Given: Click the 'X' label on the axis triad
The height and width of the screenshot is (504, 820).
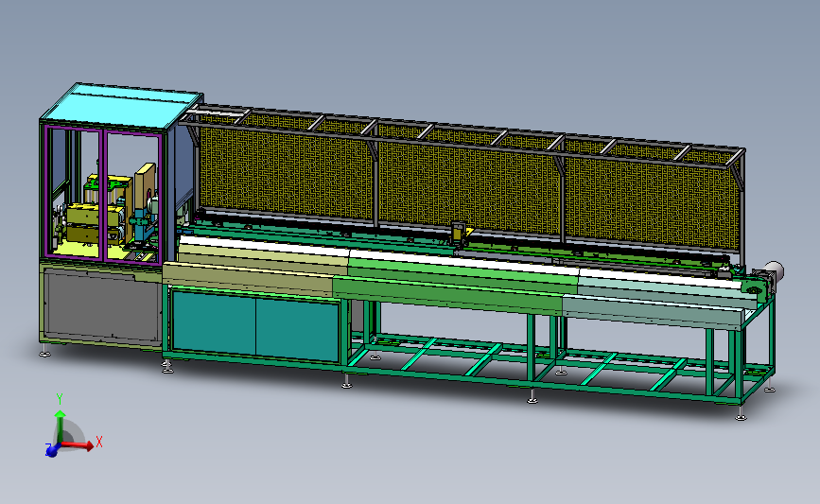Looking at the screenshot, I should tap(99, 443).
